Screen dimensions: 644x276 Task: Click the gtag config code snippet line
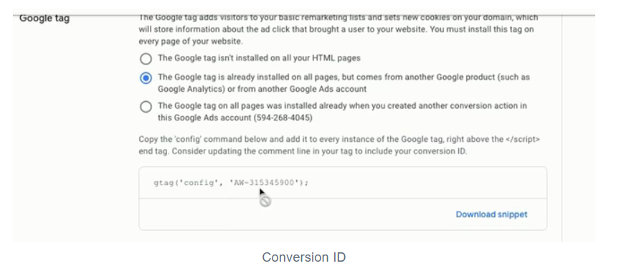[231, 183]
